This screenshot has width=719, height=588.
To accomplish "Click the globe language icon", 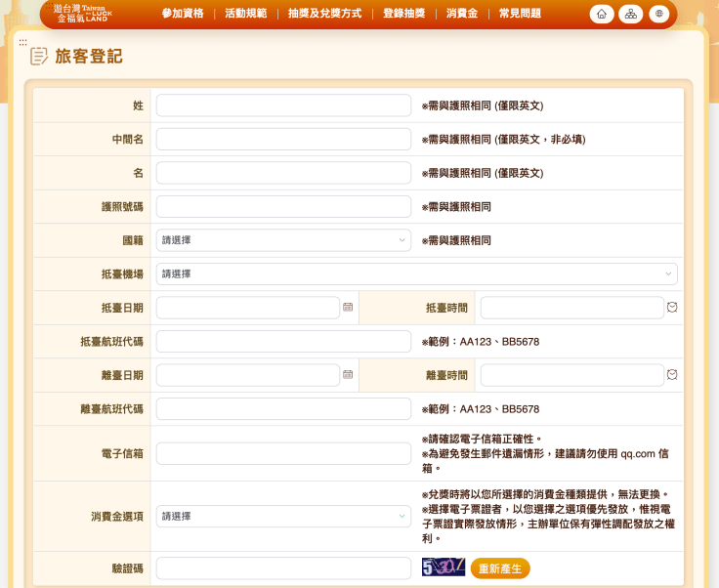I will click(659, 14).
